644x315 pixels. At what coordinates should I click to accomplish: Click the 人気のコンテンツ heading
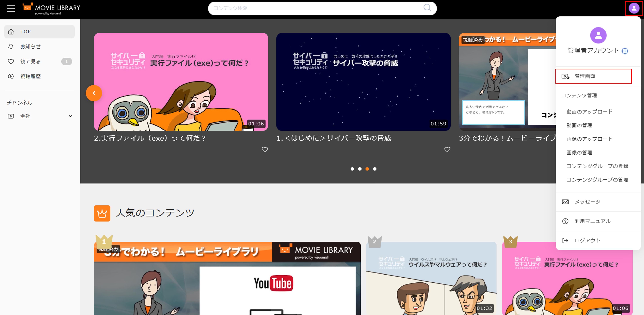[155, 213]
